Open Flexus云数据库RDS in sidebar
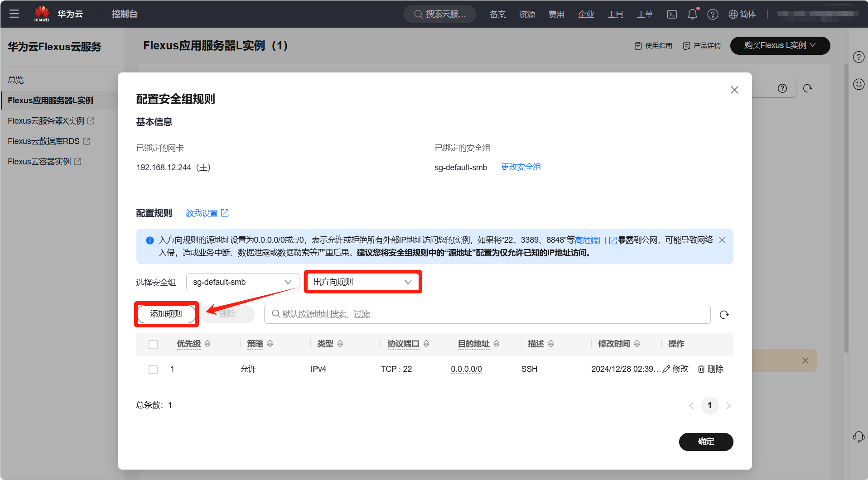The width and height of the screenshot is (868, 480). click(x=49, y=141)
